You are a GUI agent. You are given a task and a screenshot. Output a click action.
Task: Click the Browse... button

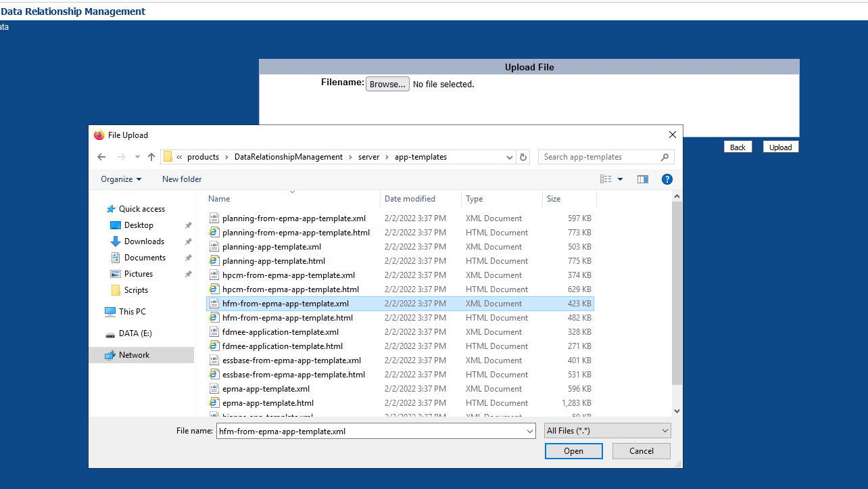[387, 85]
